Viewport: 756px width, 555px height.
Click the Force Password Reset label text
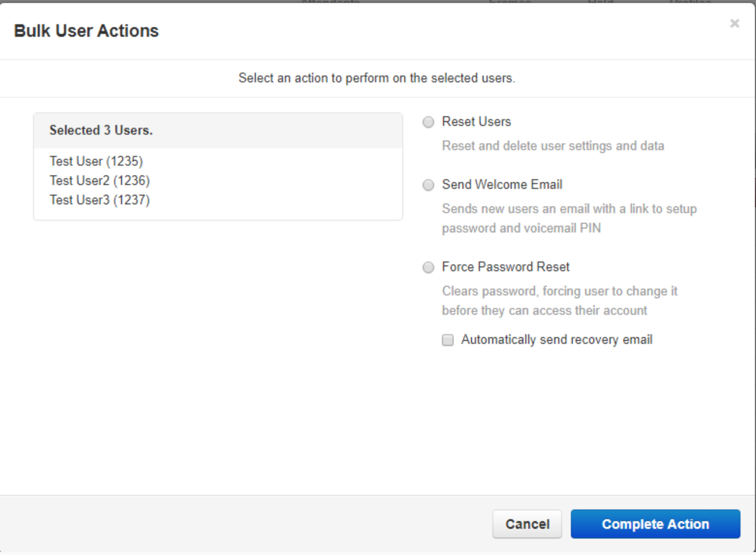click(x=505, y=267)
